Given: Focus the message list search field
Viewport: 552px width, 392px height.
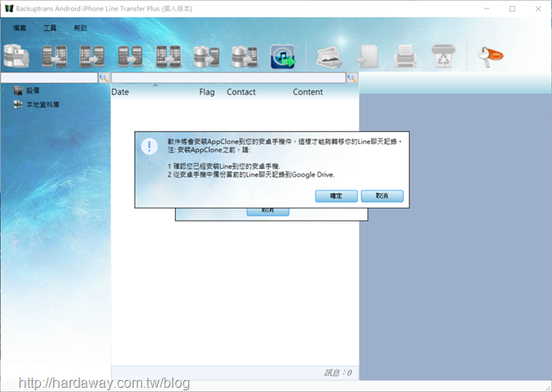Looking at the screenshot, I should 229,78.
